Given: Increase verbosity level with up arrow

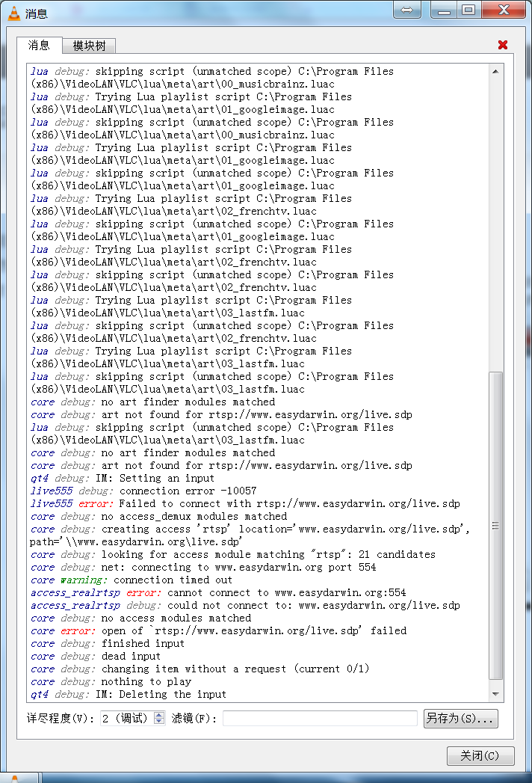Looking at the screenshot, I should coord(159,715).
